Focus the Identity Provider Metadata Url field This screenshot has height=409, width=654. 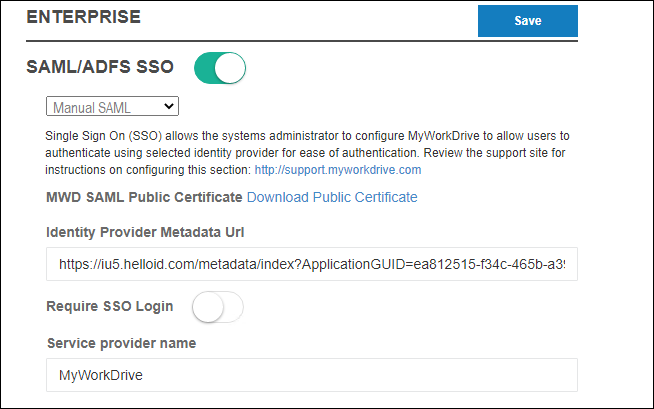[312, 264]
